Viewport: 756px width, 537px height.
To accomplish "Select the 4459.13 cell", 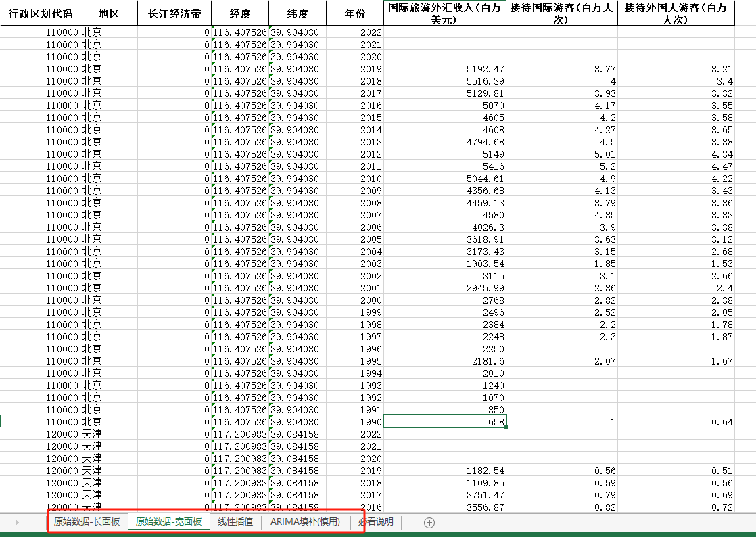I will tap(445, 203).
